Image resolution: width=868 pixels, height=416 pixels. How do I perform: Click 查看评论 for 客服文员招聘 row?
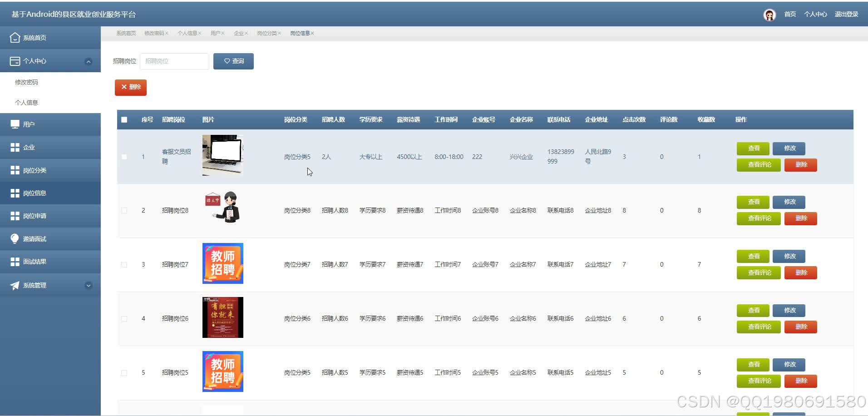759,165
